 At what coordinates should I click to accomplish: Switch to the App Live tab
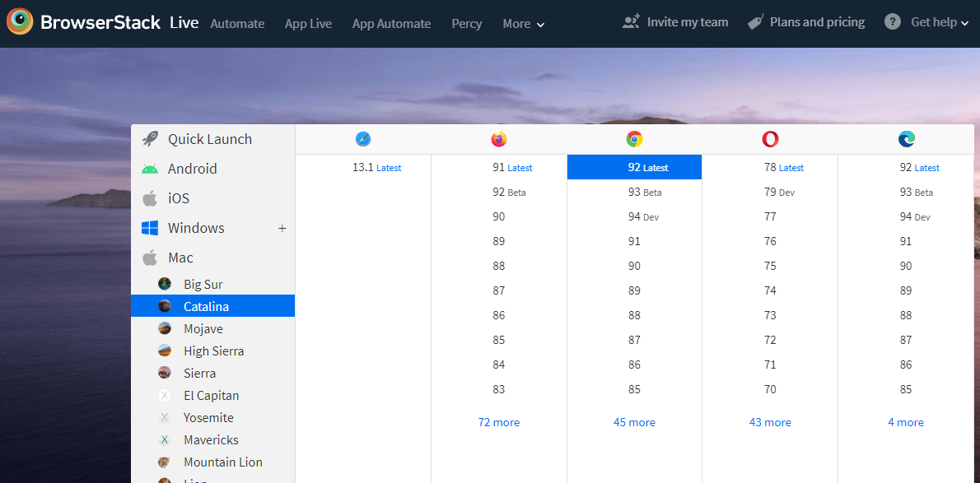point(308,24)
